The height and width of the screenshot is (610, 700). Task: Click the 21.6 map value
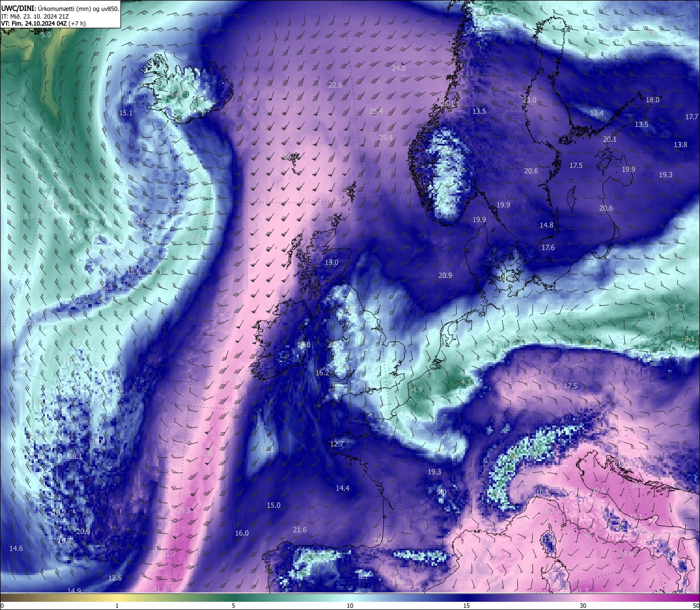(x=300, y=530)
